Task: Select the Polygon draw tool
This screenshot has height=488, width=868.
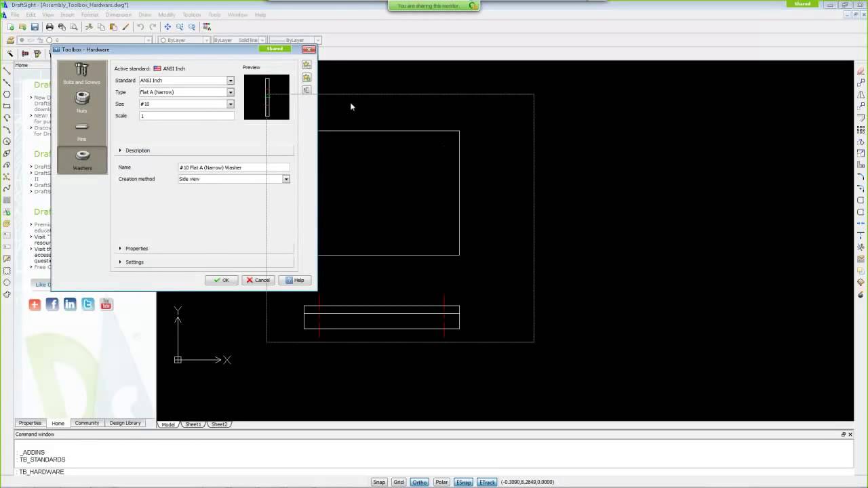Action: pyautogui.click(x=7, y=94)
